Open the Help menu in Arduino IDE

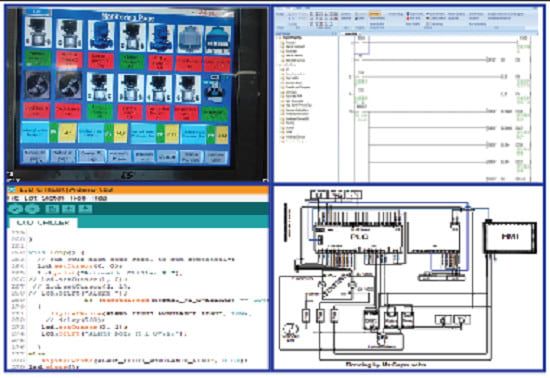tap(100, 198)
